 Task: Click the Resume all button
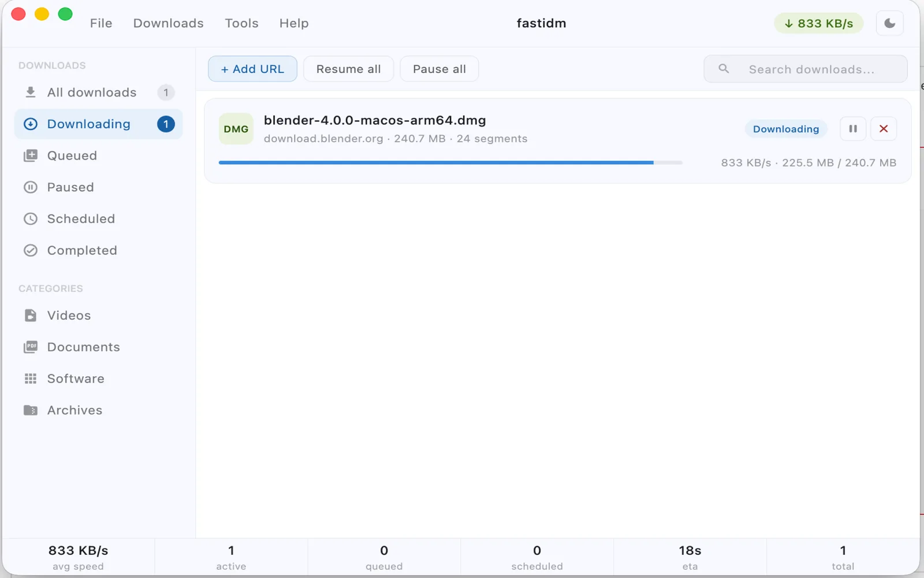348,69
